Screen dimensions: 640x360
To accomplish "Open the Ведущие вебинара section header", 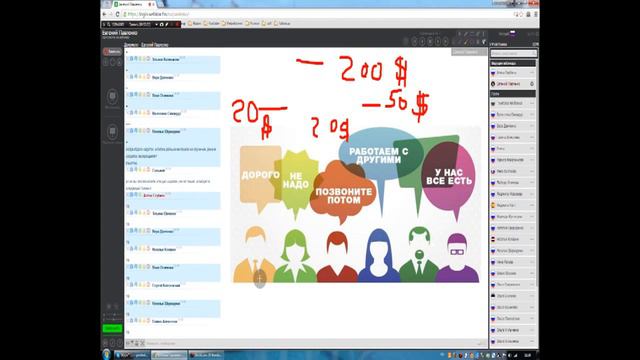I will (x=513, y=63).
